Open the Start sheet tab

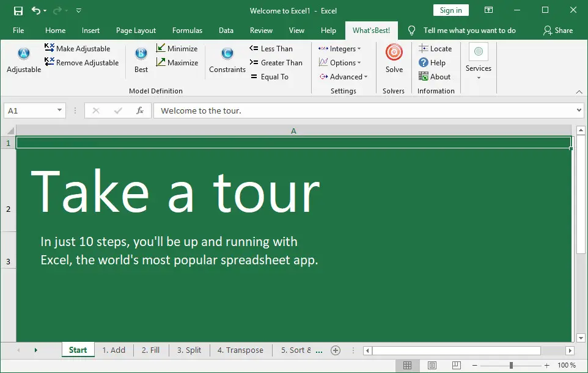click(78, 350)
